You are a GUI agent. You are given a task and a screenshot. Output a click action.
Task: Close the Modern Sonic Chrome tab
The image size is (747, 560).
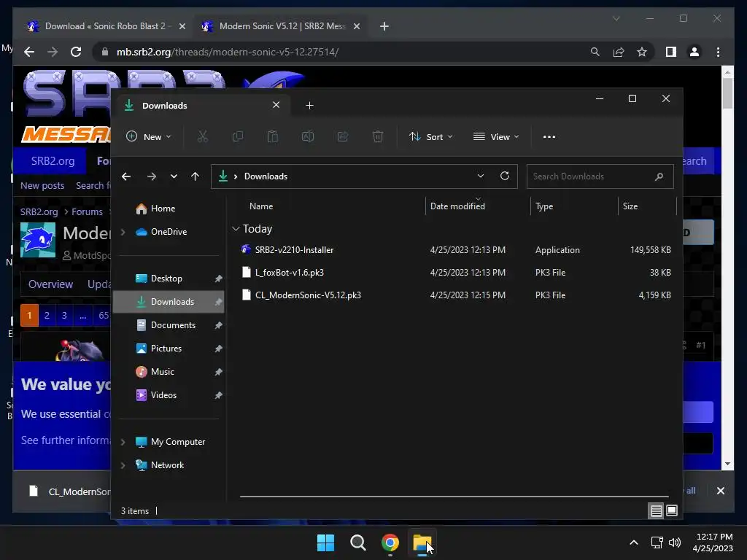356,26
